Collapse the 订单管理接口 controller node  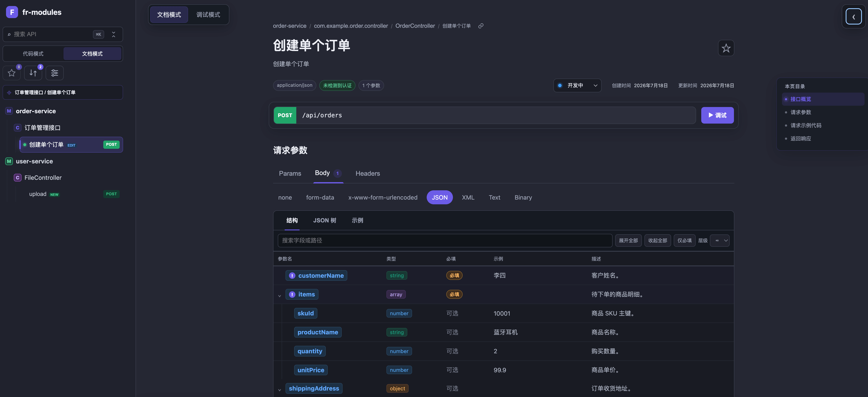tap(42, 128)
